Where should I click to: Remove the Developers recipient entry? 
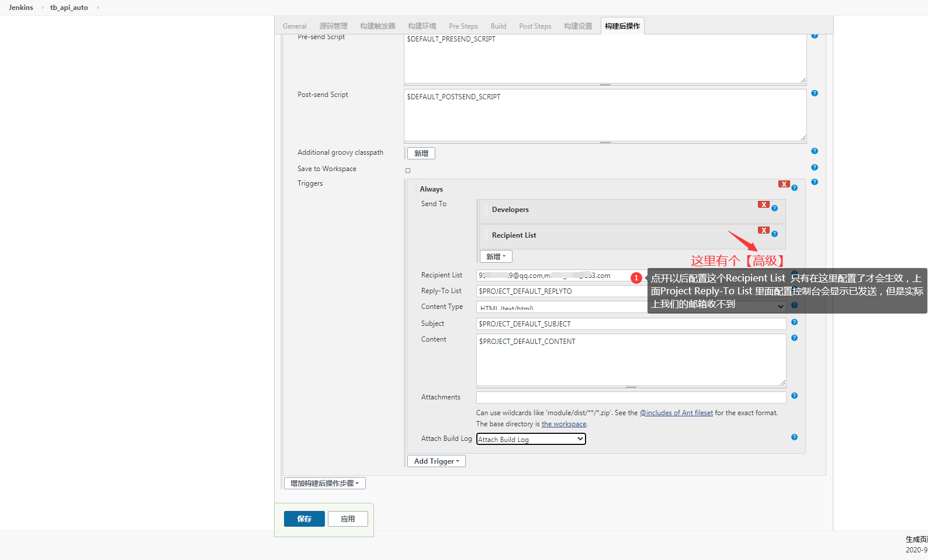click(763, 205)
